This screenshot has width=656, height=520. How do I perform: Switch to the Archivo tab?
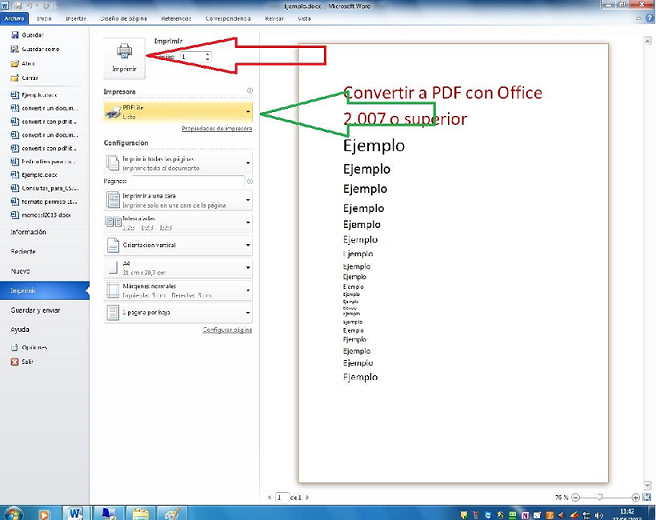click(14, 19)
